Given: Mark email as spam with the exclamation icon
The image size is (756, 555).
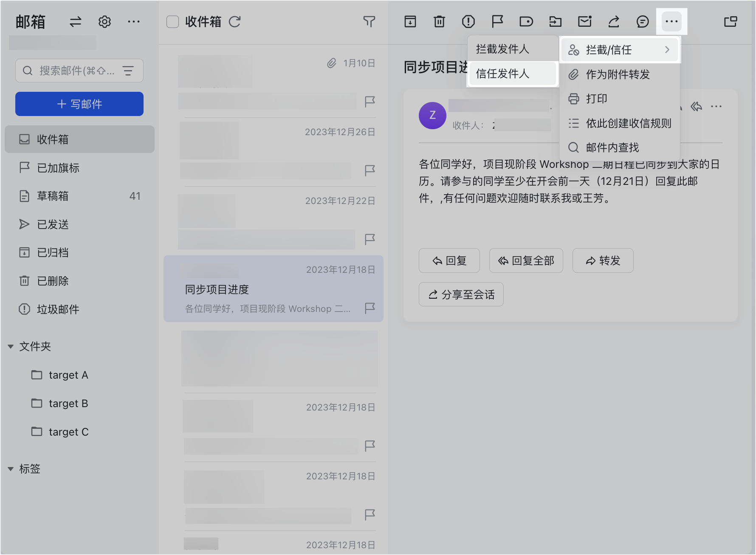Looking at the screenshot, I should pos(468,21).
